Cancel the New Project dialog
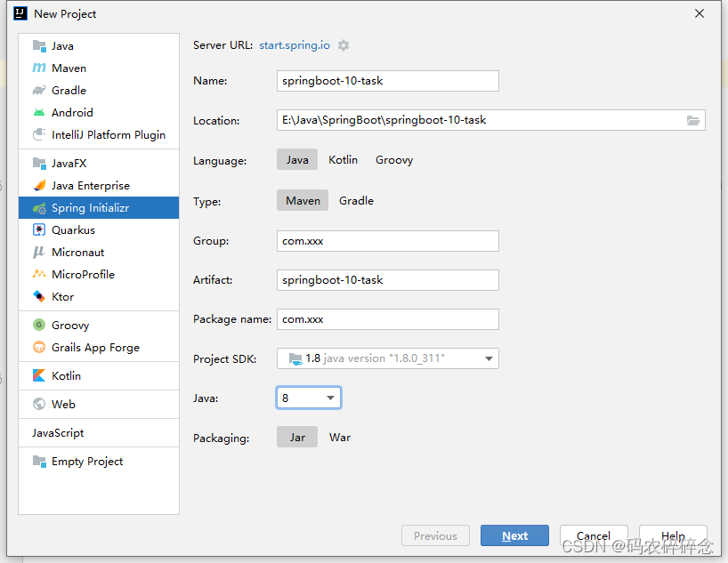This screenshot has width=728, height=563. 594,535
